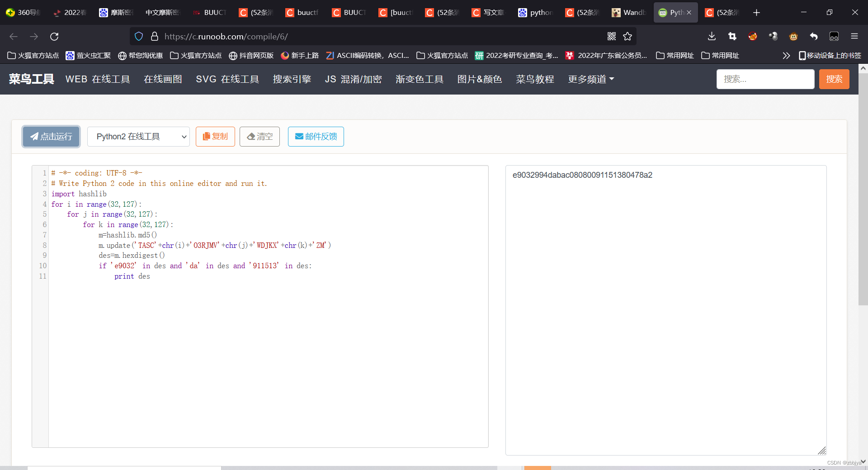This screenshot has width=868, height=470.
Task: Open the 新手上路 Firefox bookmark
Action: tap(300, 56)
